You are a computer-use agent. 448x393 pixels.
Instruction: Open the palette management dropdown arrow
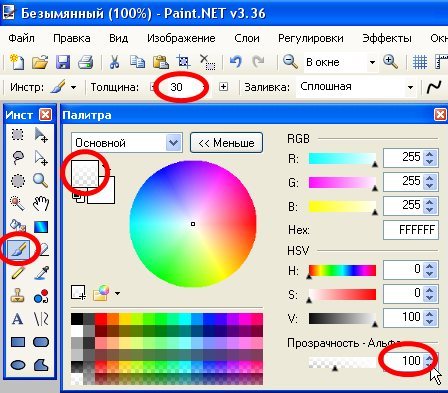click(117, 293)
